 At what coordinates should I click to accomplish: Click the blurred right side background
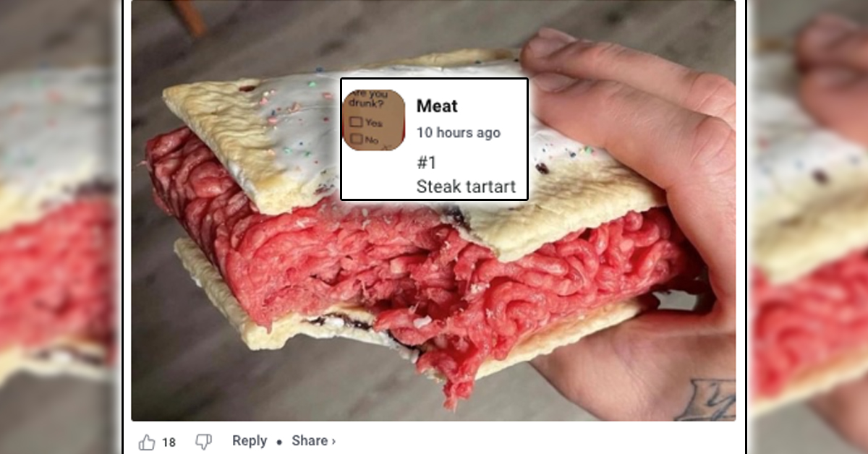click(808, 227)
